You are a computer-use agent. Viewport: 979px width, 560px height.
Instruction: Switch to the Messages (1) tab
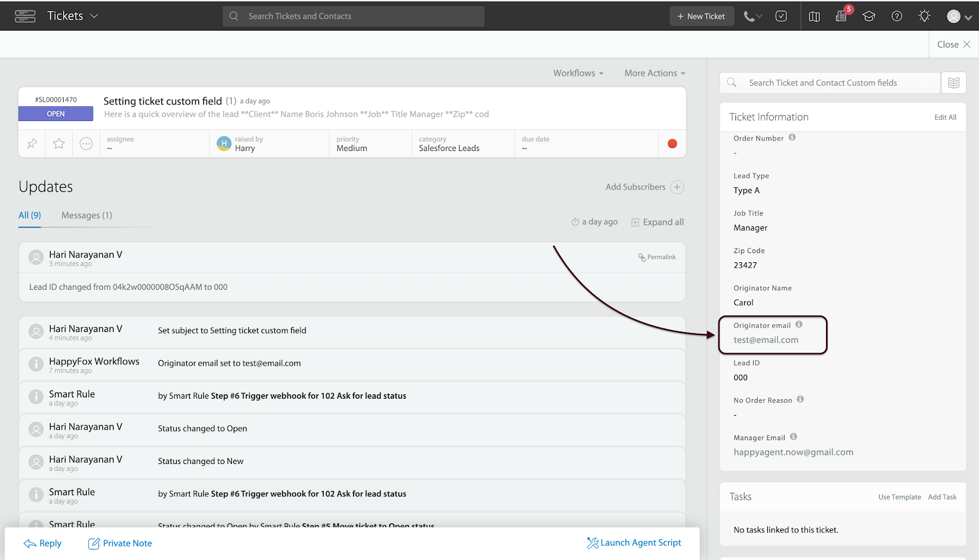(87, 215)
